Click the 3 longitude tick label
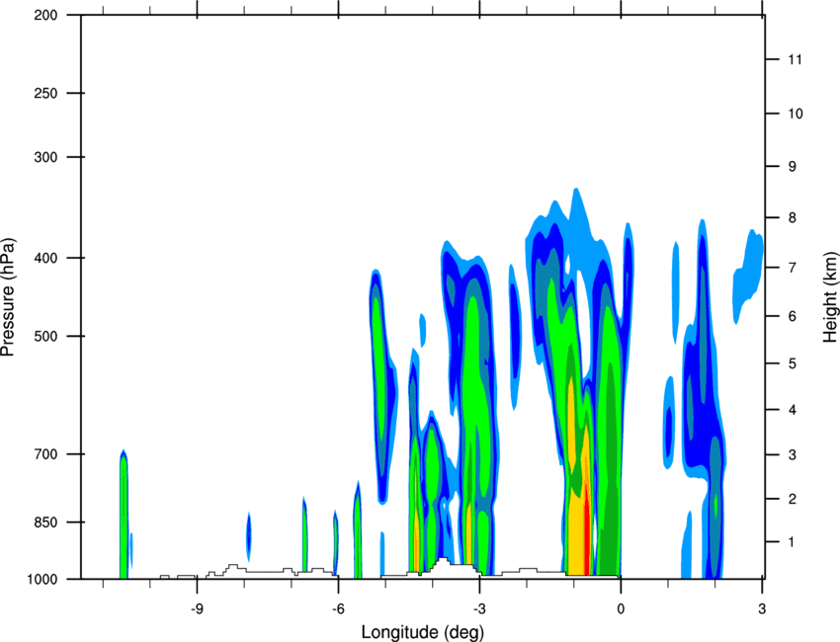The width and height of the screenshot is (840, 642). pyautogui.click(x=762, y=608)
